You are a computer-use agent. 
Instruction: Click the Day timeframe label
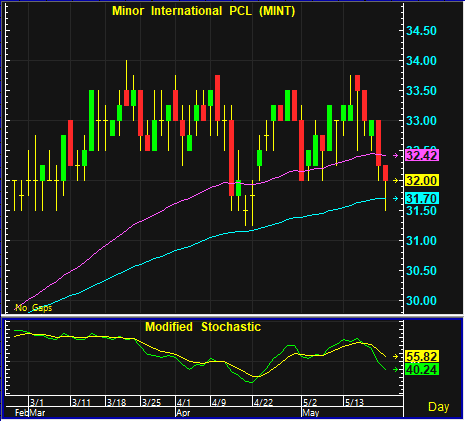tap(438, 407)
